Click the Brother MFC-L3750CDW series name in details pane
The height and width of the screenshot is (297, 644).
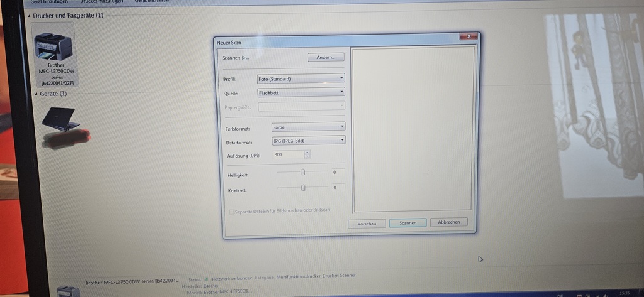tap(132, 282)
